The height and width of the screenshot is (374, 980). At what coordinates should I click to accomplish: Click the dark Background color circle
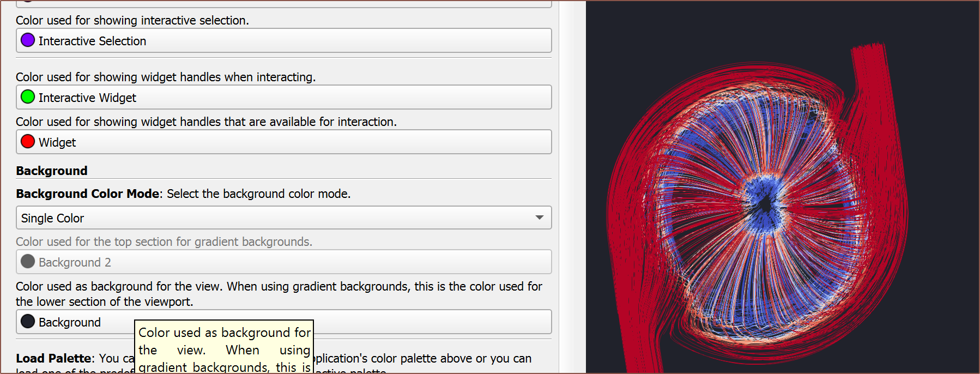click(x=28, y=322)
